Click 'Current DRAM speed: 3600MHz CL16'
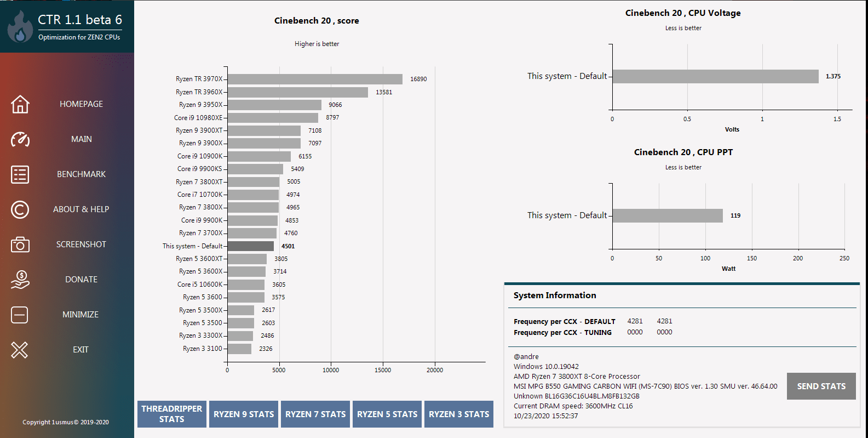Screen dimensions: 868x438 coord(573,406)
